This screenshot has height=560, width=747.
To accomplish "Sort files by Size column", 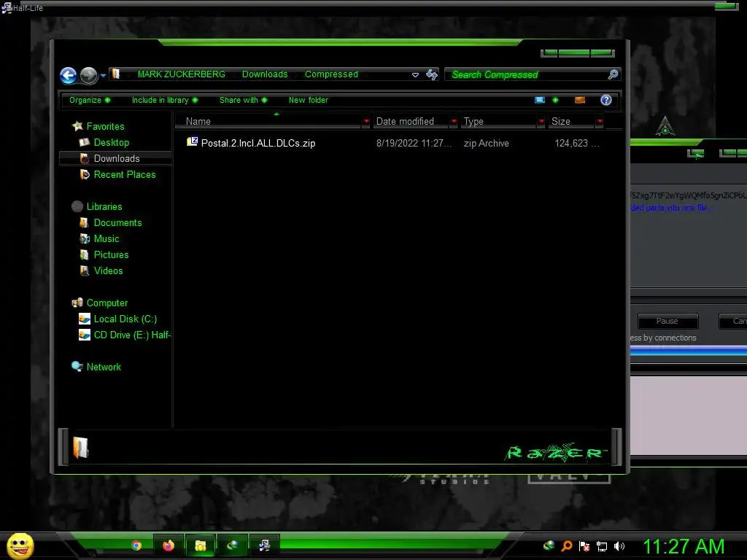I will [571, 122].
